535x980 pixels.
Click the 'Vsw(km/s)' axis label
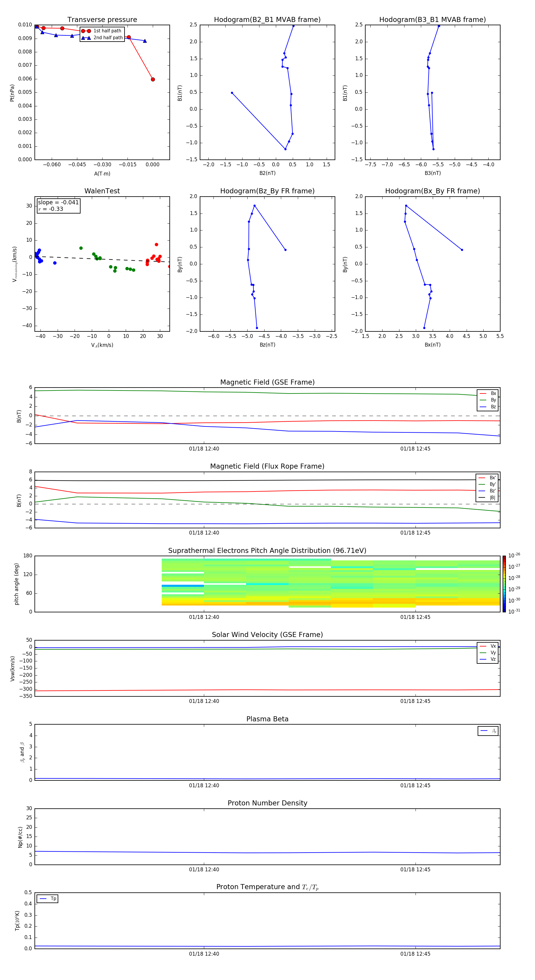[12, 668]
